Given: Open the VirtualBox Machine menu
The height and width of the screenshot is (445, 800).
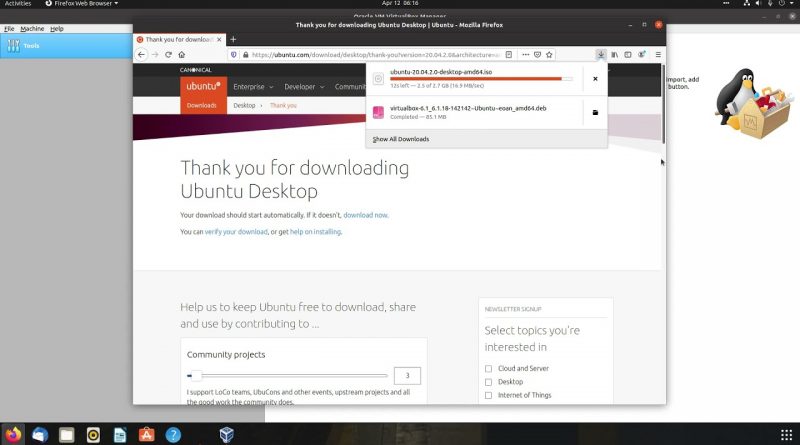Looking at the screenshot, I should tap(32, 29).
